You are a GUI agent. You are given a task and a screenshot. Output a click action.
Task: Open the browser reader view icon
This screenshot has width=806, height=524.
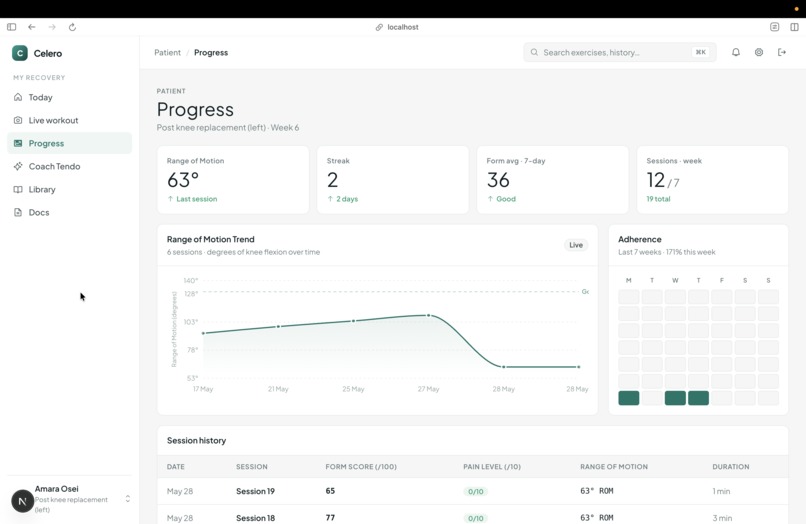click(774, 27)
